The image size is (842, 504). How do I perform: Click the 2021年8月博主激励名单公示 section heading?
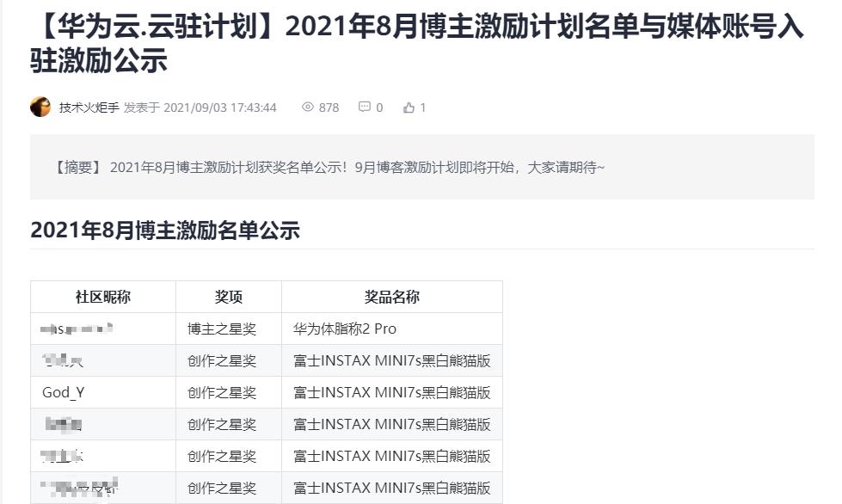click(x=165, y=230)
